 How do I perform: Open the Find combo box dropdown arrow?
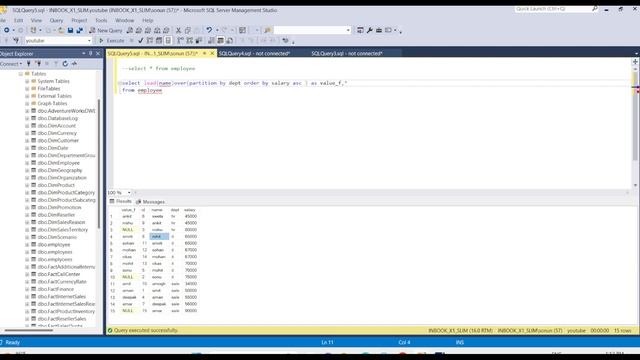348,30
